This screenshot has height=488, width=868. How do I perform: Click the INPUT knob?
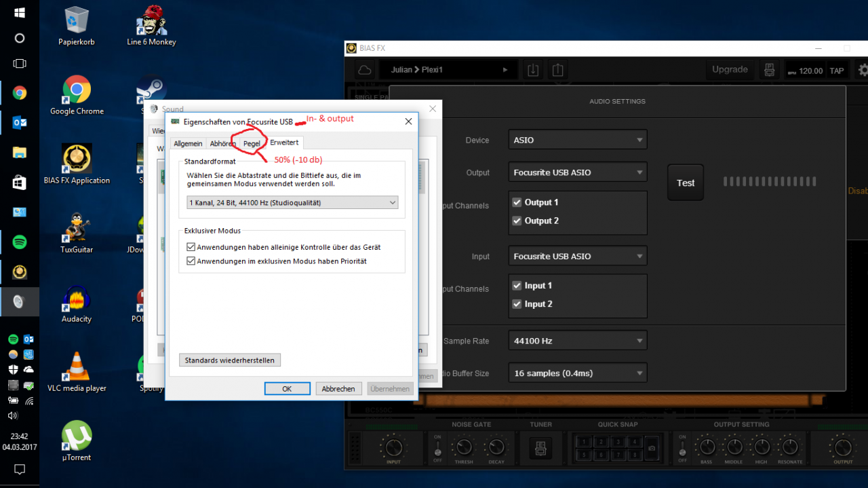click(393, 447)
